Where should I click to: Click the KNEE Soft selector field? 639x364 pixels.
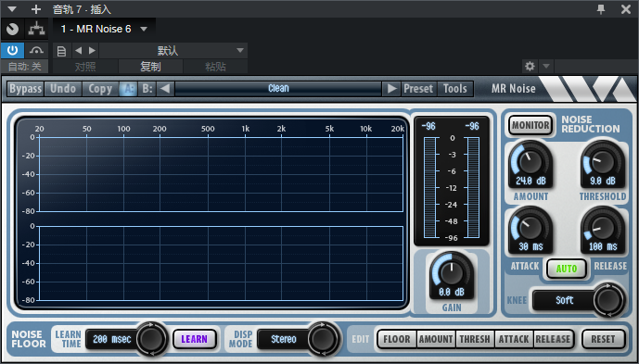coord(565,300)
